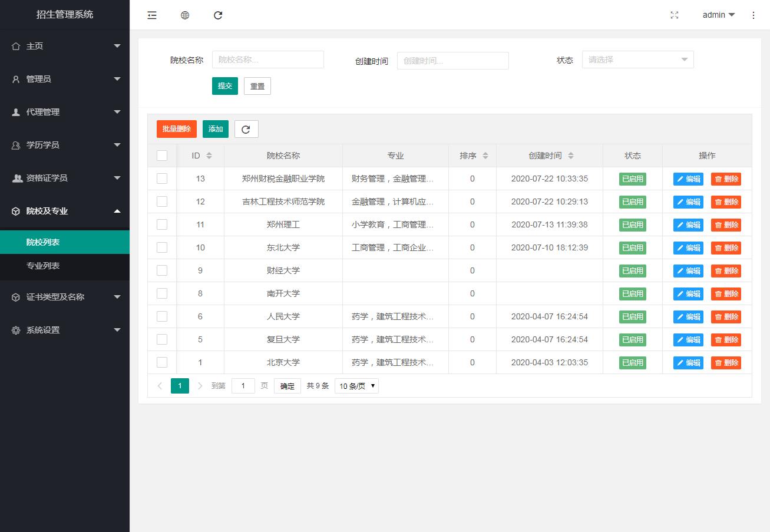Expand the admin user dropdown
The height and width of the screenshot is (532, 770).
719,15
